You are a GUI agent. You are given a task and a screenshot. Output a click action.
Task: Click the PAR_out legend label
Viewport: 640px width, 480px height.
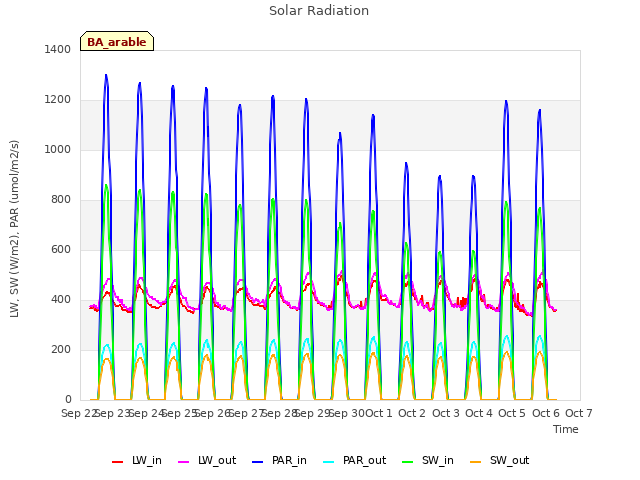pyautogui.click(x=364, y=461)
